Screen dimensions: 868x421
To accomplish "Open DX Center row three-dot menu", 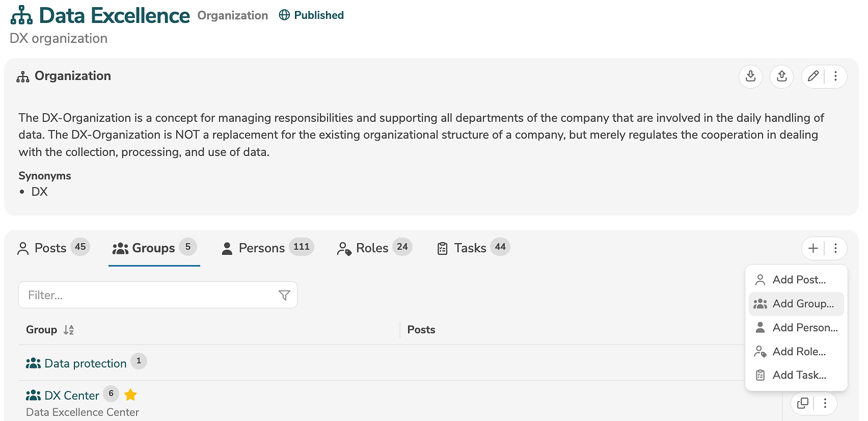I will click(x=825, y=403).
